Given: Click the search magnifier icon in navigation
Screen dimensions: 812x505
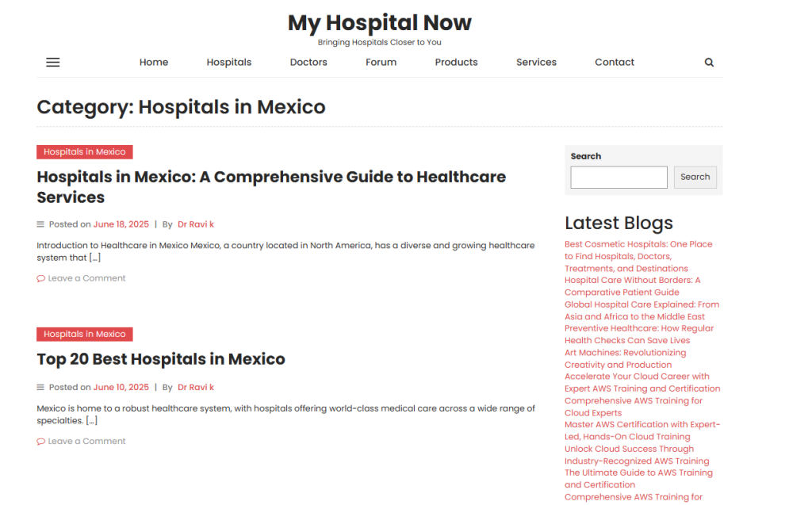Looking at the screenshot, I should click(x=709, y=63).
